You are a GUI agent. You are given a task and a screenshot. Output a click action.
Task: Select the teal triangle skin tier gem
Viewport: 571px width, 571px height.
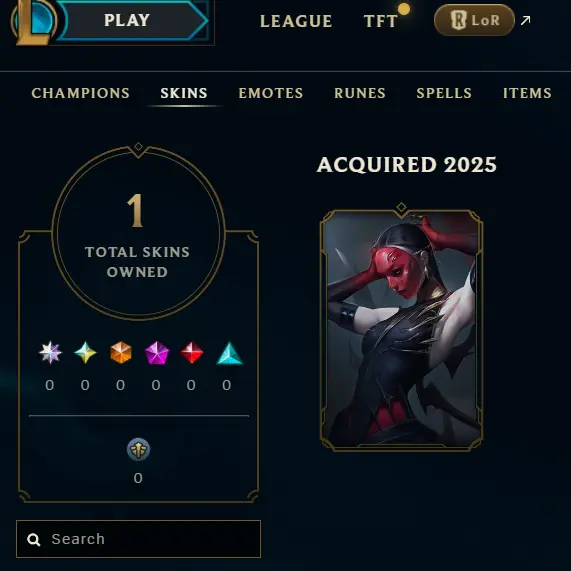click(x=229, y=353)
